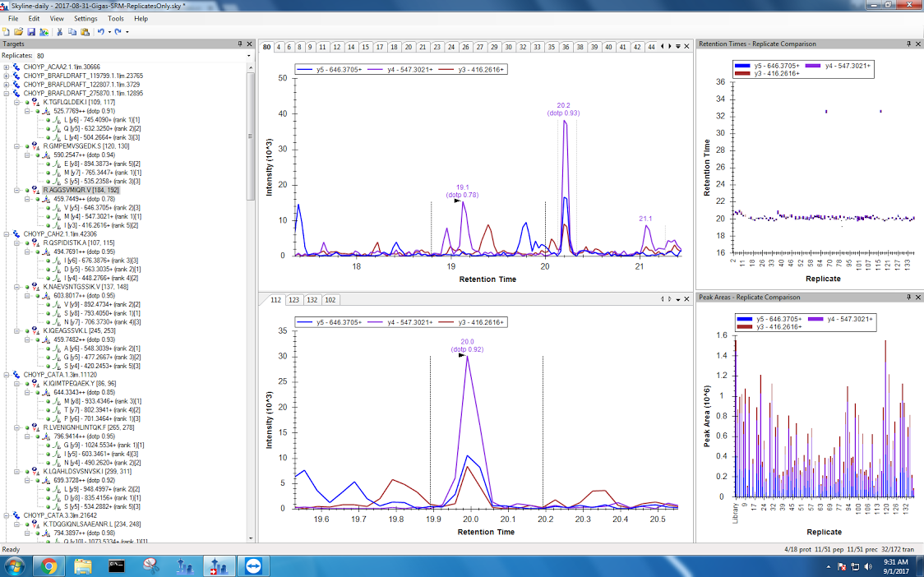Viewport: 924px width, 577px height.
Task: Click the New Document toolbar icon
Action: point(7,31)
